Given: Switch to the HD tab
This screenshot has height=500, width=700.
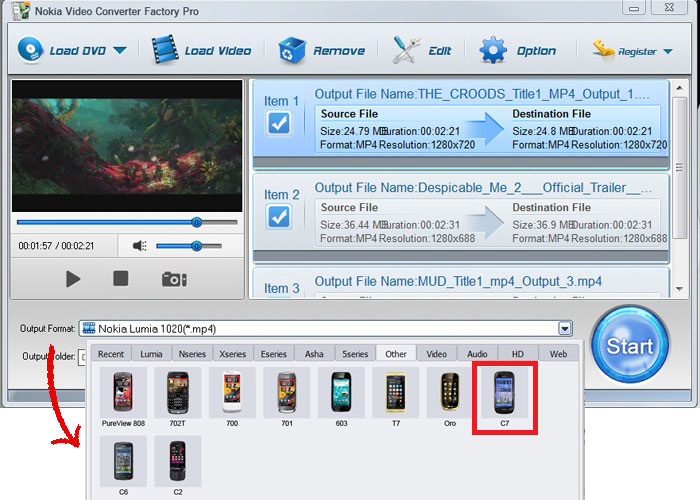Looking at the screenshot, I should click(x=518, y=354).
